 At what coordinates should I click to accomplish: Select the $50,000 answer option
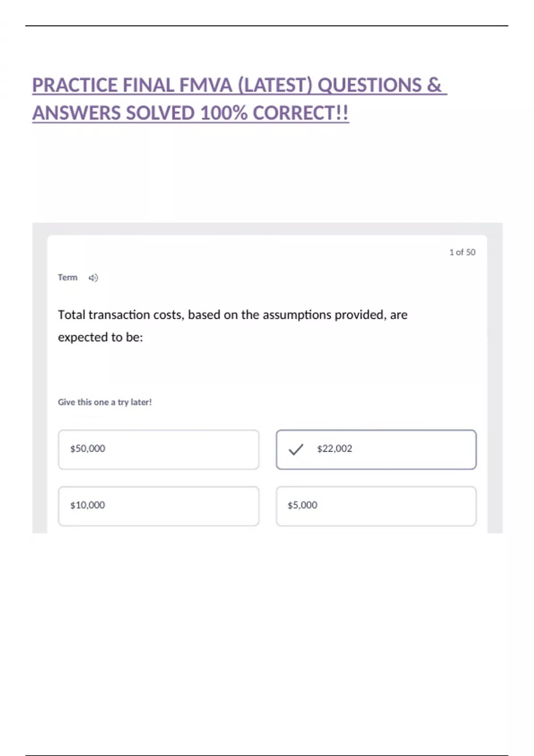pos(158,449)
